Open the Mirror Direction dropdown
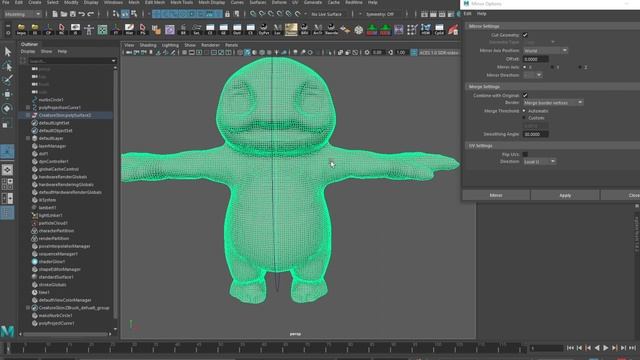This screenshot has width=640, height=360. (x=533, y=75)
